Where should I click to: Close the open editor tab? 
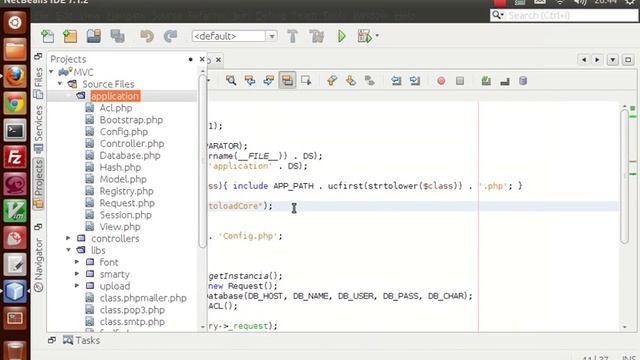[218, 60]
